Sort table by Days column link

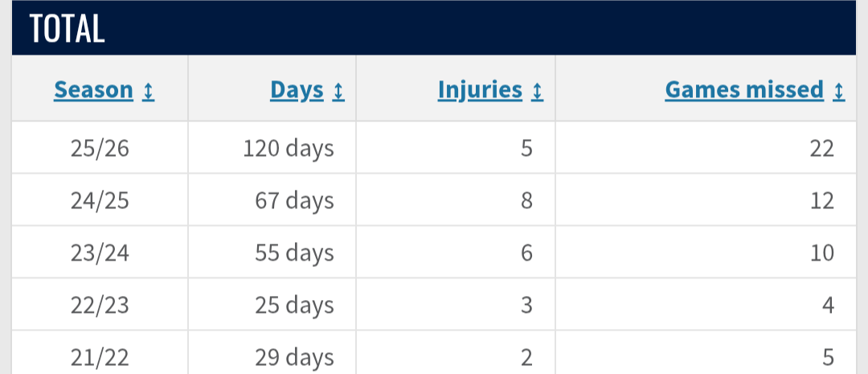coord(297,90)
